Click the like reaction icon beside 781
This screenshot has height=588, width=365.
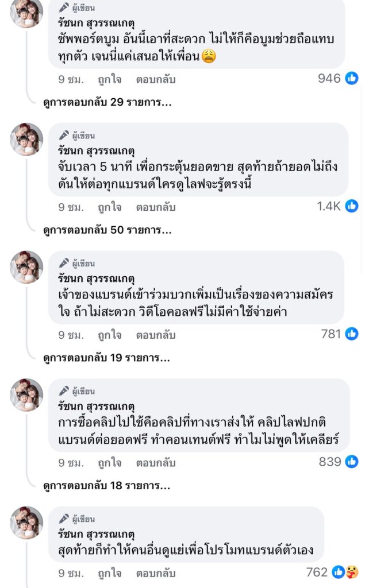[352, 334]
